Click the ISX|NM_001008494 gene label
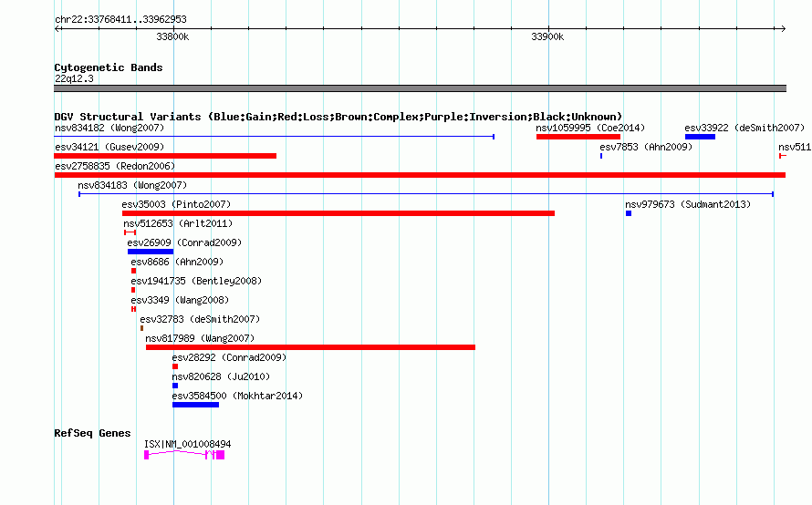The width and height of the screenshot is (812, 505). (187, 444)
